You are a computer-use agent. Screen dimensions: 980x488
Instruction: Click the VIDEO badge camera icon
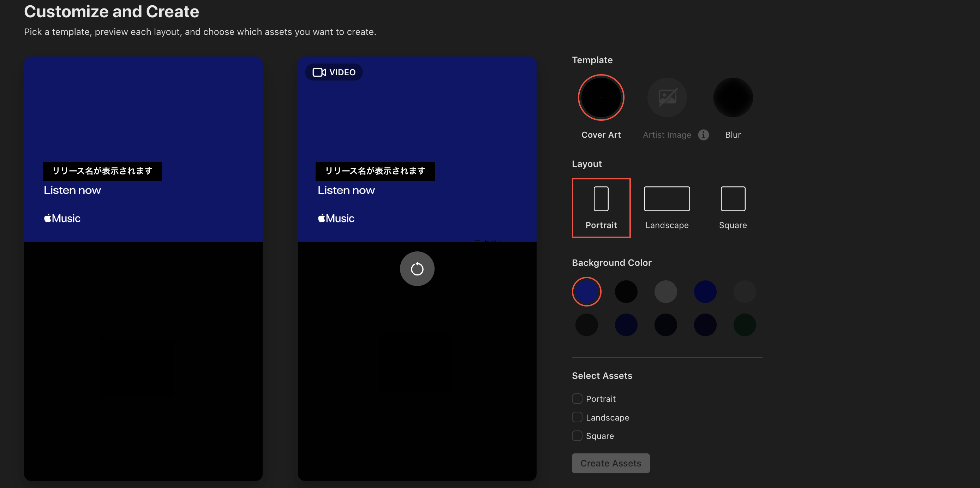(x=319, y=72)
